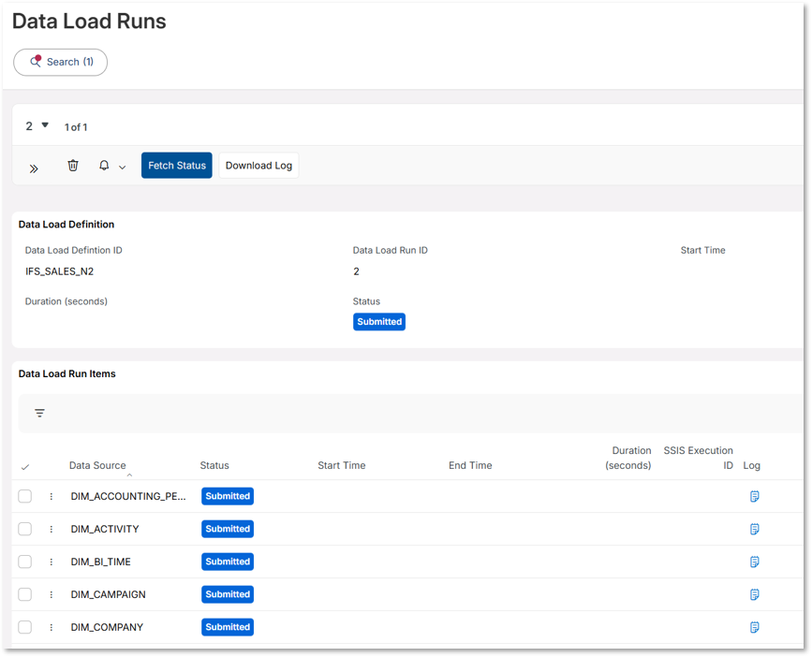
Task: Click the '1 of 1' record counter
Action: click(x=76, y=127)
